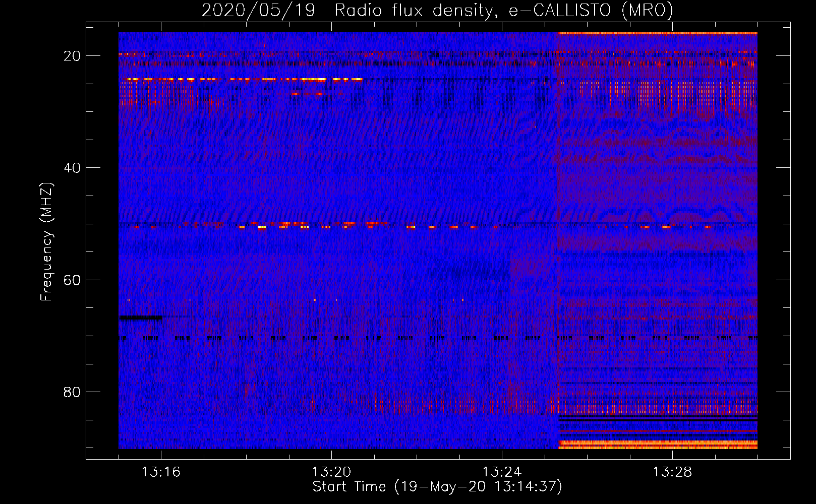The height and width of the screenshot is (504, 816).
Task: Click the 13:24 time tick label
Action: point(502,472)
